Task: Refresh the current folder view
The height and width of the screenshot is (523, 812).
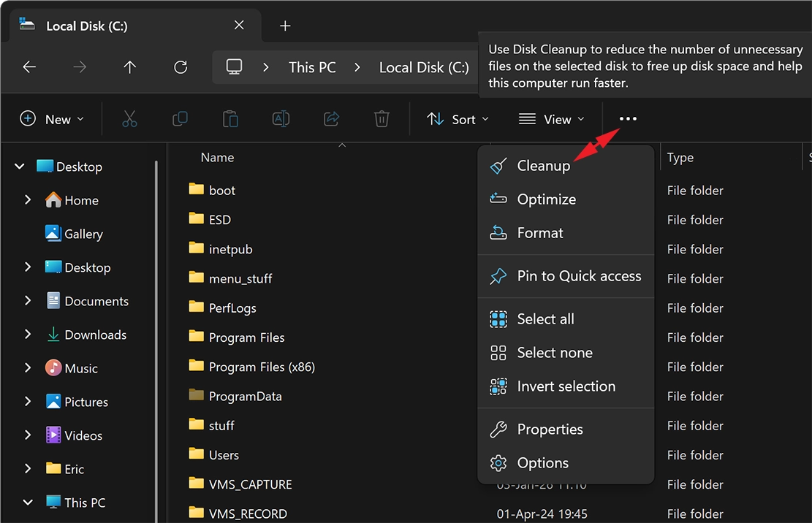Action: (x=181, y=67)
